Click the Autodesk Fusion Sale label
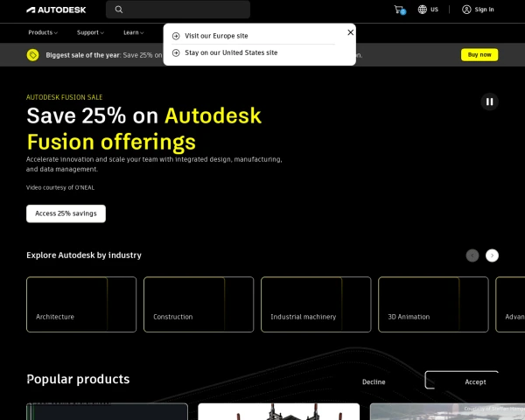 coord(64,97)
